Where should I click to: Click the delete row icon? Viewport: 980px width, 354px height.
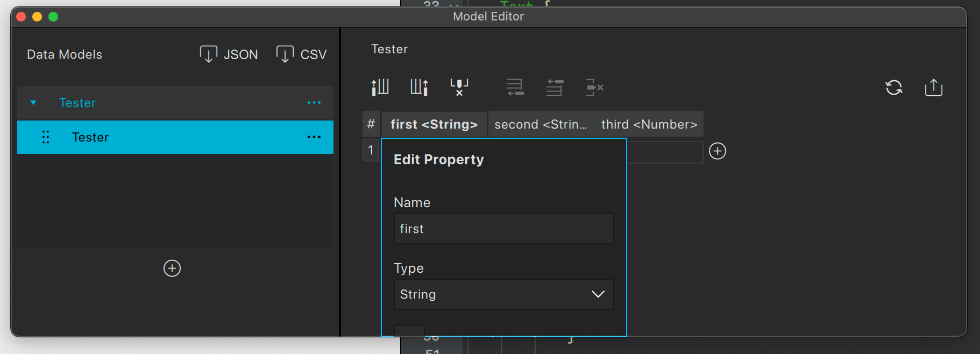click(x=594, y=87)
